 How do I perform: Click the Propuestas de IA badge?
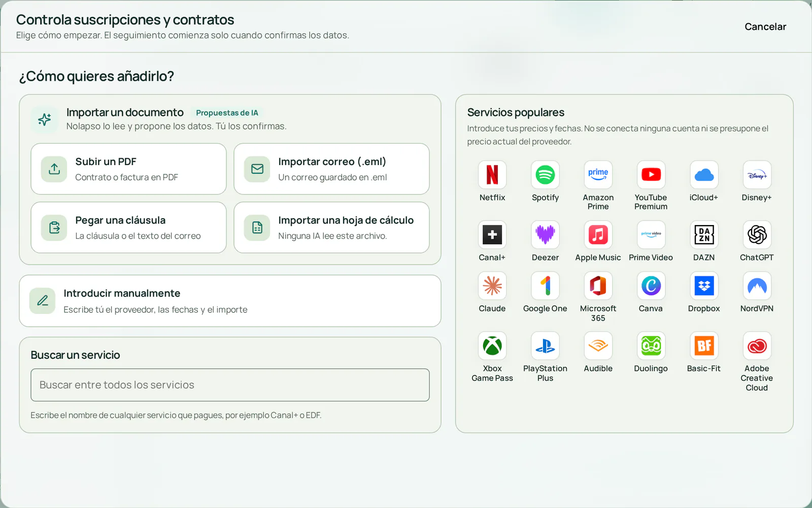pos(227,113)
